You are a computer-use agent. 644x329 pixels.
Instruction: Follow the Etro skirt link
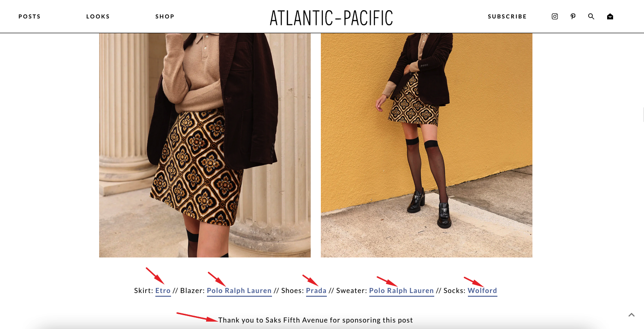(163, 291)
